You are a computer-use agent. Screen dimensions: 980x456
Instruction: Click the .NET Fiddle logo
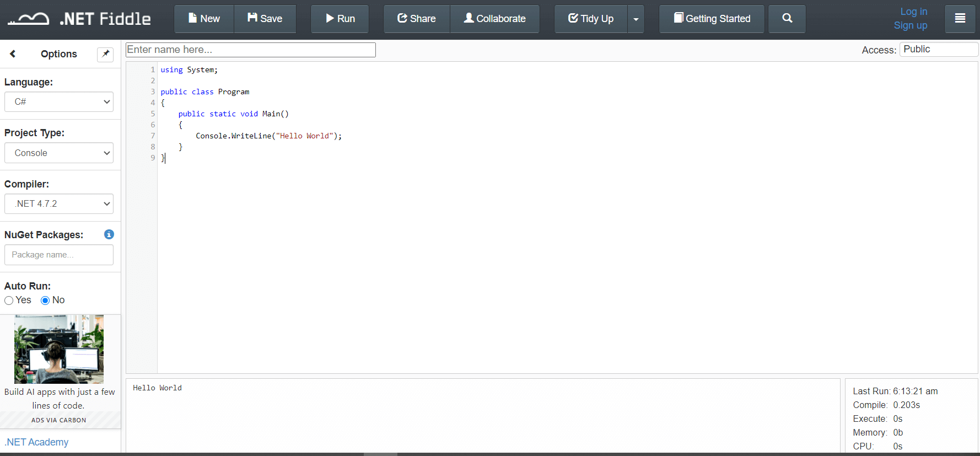click(79, 19)
